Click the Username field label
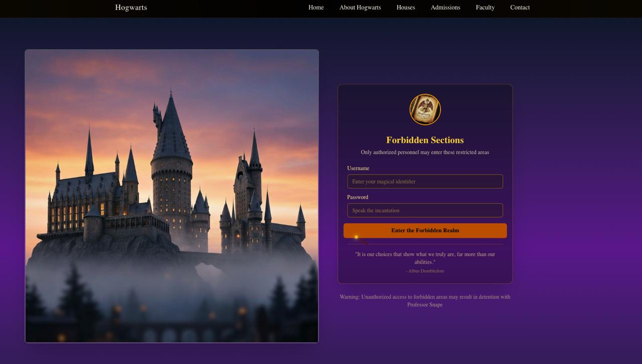Screen dimensions: 642x364 click(x=358, y=168)
